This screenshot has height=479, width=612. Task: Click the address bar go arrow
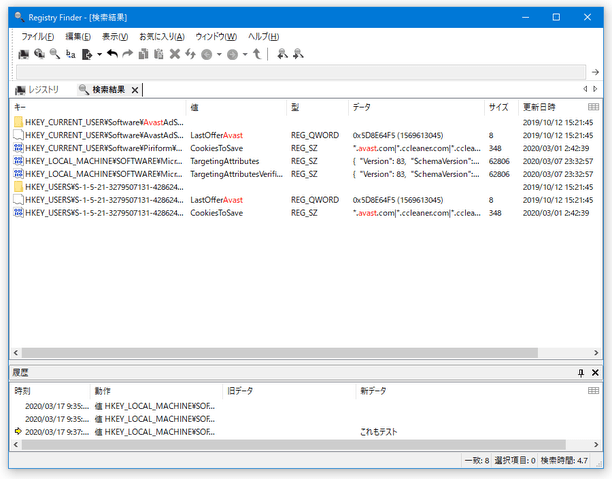[595, 72]
